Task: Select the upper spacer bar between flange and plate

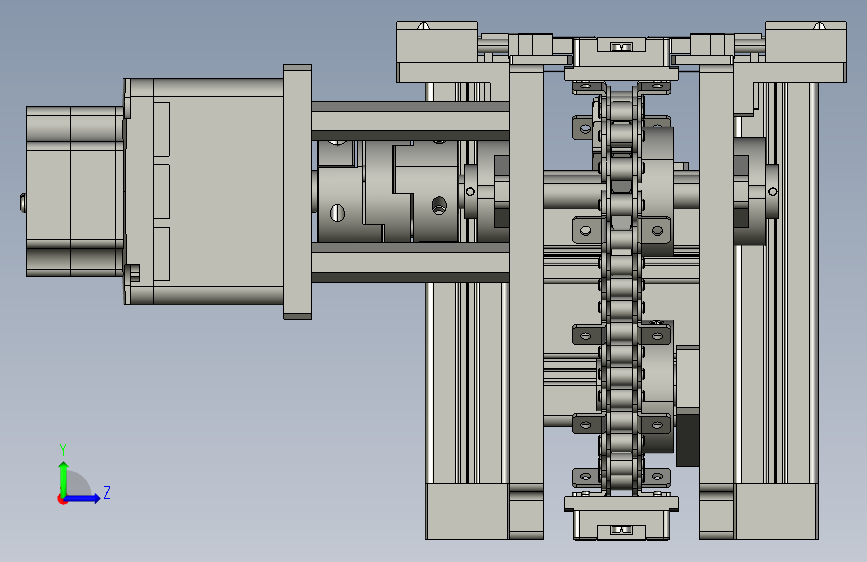Action: click(x=410, y=121)
